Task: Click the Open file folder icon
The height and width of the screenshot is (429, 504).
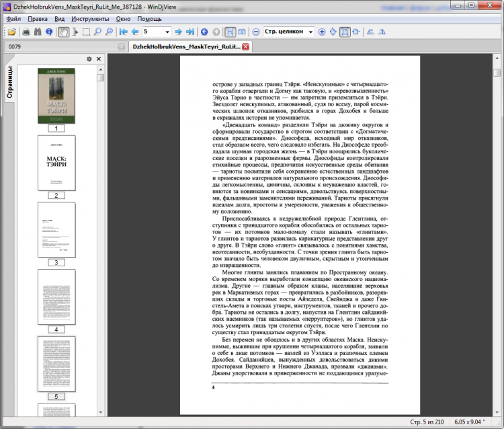Action: coord(11,32)
